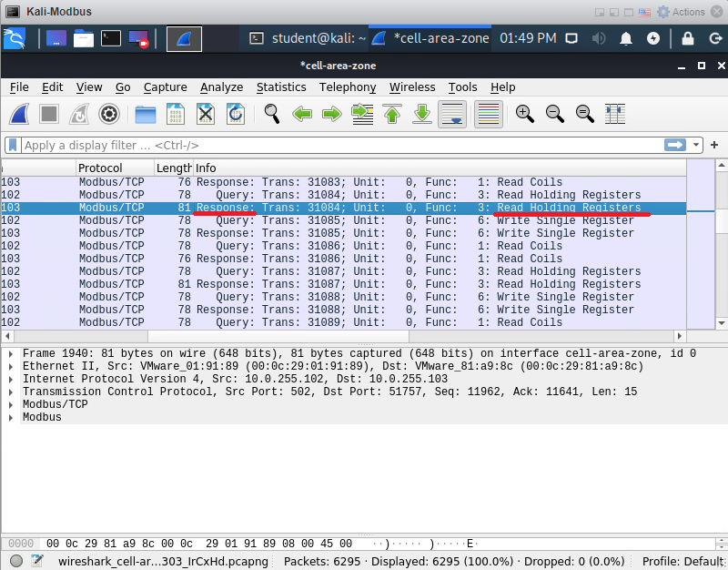The height and width of the screenshot is (570, 728).
Task: Switch to student@kali terminal taskbar window
Action: coord(307,38)
